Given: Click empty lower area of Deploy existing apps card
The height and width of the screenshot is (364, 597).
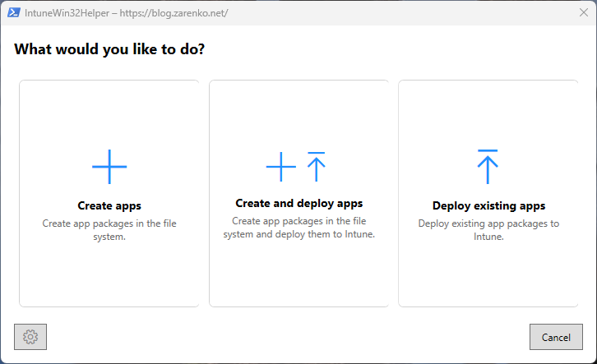Looking at the screenshot, I should coord(488,275).
